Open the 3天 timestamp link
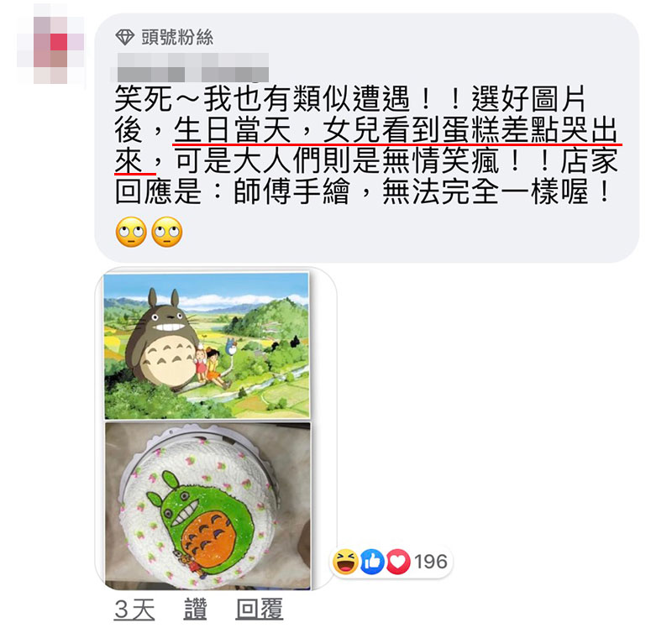This screenshot has width=672, height=628. (134, 609)
